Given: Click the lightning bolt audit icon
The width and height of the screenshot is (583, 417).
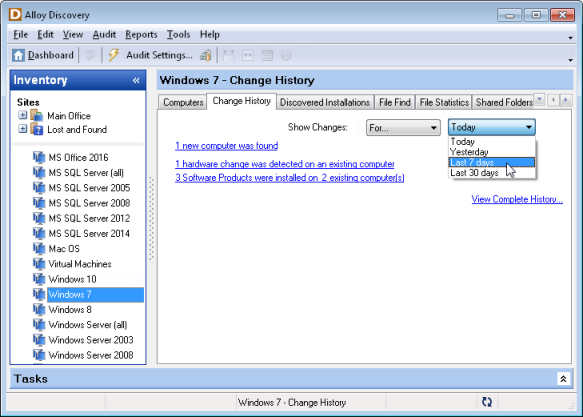Looking at the screenshot, I should 113,55.
